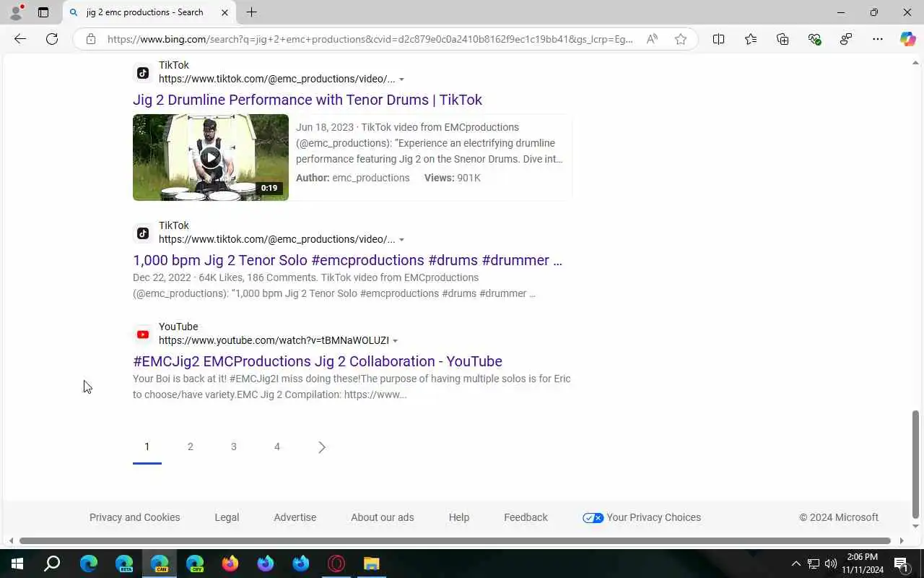924x578 pixels.
Task: Expand dropdown next to second TikTok URL
Action: coord(402,240)
